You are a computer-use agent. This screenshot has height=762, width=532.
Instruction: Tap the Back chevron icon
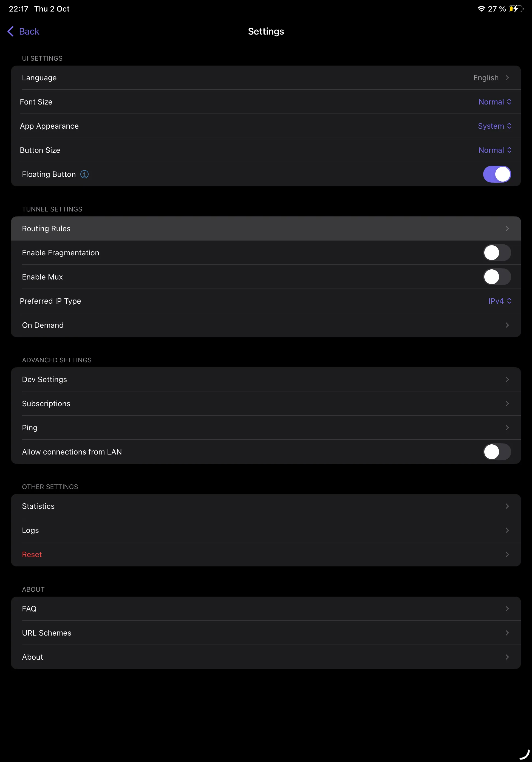click(10, 31)
